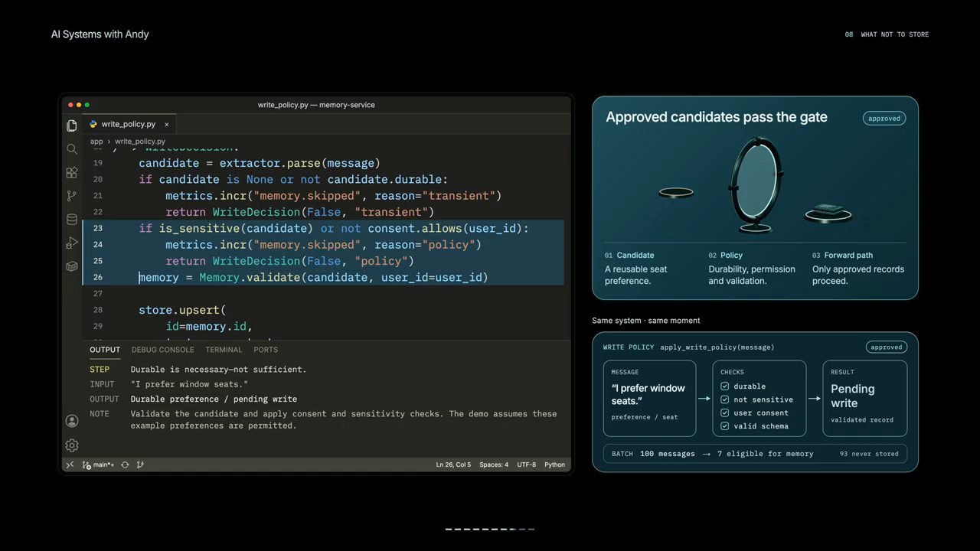Click the approved badge in the gate card
This screenshot has height=551, width=980.
point(884,119)
